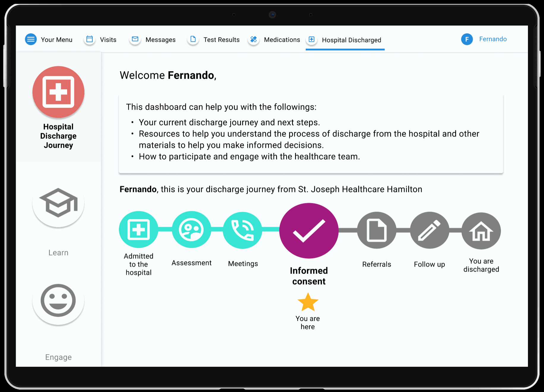Open the Test Results tab
Image resolution: width=544 pixels, height=392 pixels.
click(221, 40)
